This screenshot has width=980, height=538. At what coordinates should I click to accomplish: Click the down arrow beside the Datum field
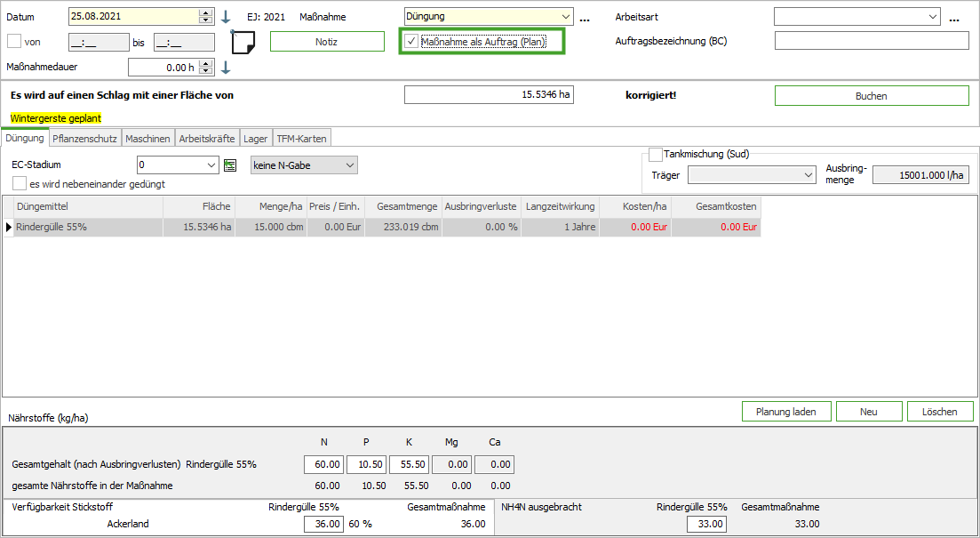coord(226,17)
